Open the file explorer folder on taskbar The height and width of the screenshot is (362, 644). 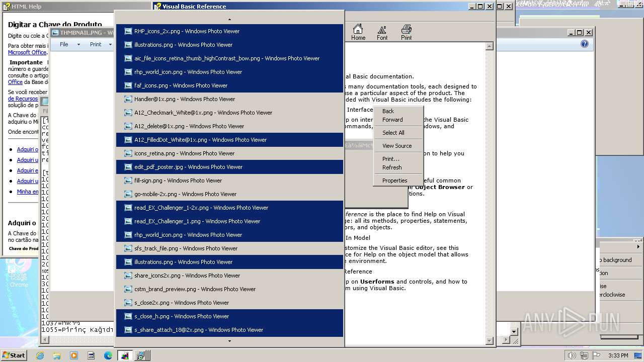pyautogui.click(x=57, y=355)
